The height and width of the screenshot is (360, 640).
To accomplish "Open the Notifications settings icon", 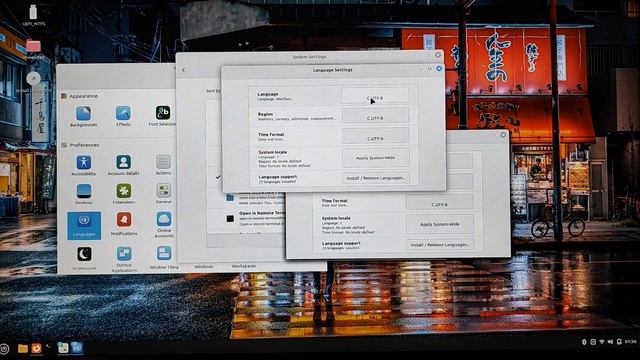I will 124,224.
